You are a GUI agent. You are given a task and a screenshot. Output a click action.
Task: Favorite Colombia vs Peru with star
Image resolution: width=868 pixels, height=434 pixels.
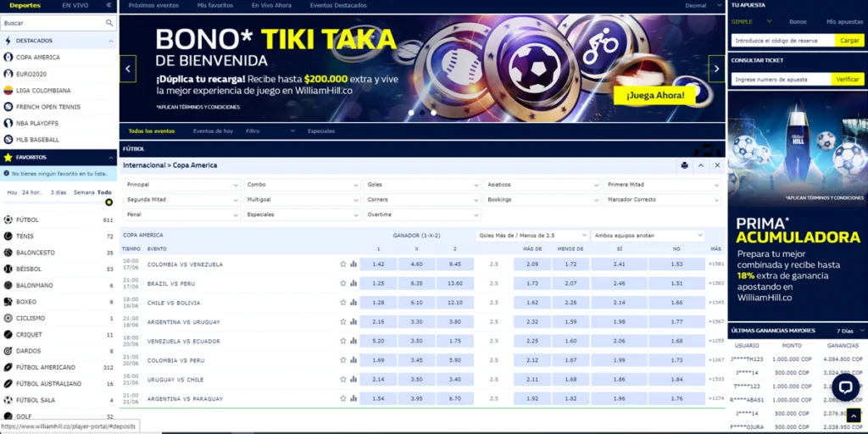[343, 360]
